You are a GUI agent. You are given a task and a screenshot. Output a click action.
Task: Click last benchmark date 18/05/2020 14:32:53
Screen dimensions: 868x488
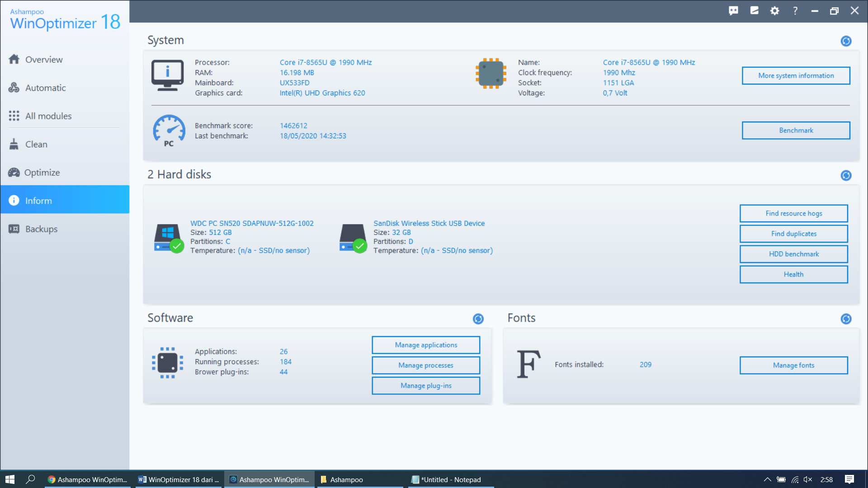coord(313,136)
